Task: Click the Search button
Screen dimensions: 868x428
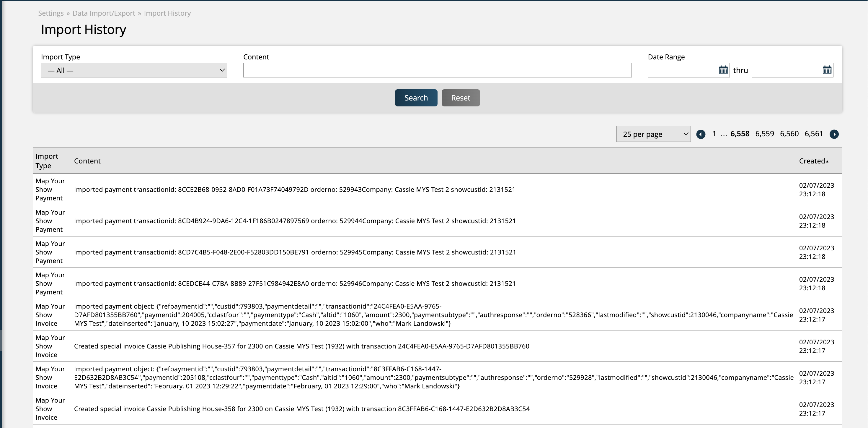Action: pos(416,98)
